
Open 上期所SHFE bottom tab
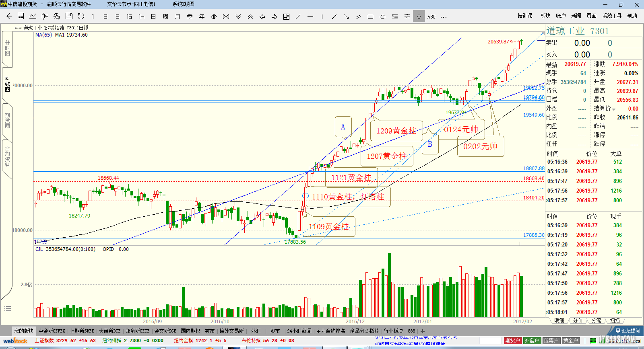click(82, 331)
